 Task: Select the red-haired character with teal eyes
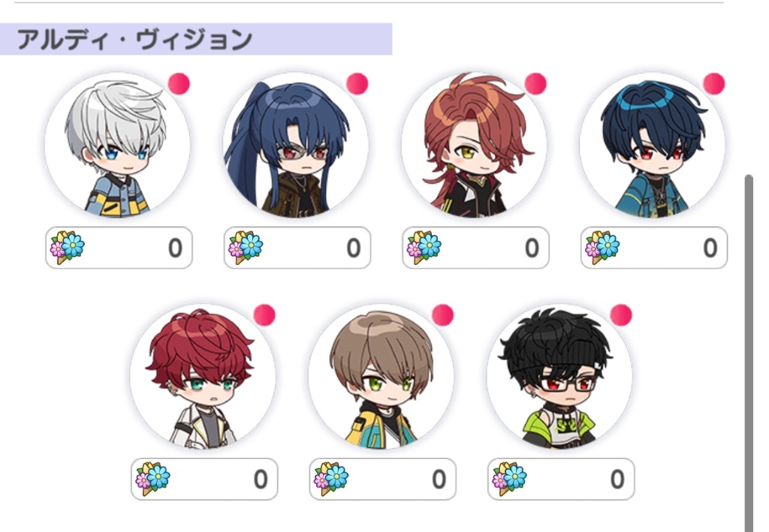tap(203, 376)
